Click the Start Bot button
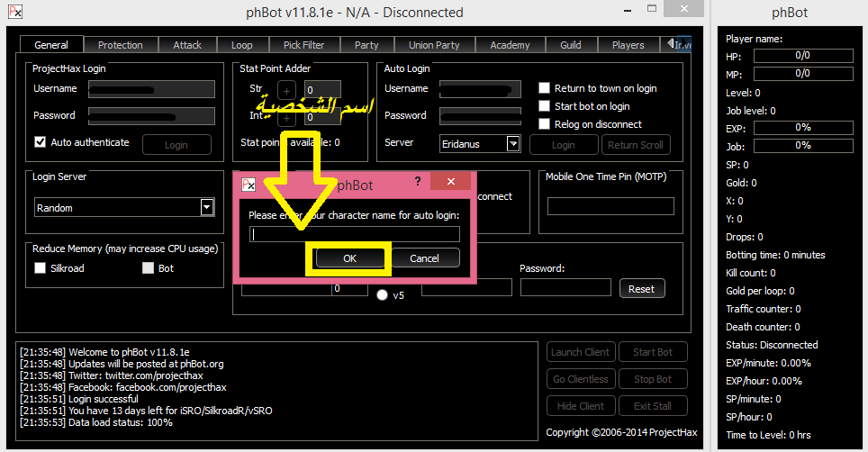Screen dimensions: 868x452 (653, 352)
